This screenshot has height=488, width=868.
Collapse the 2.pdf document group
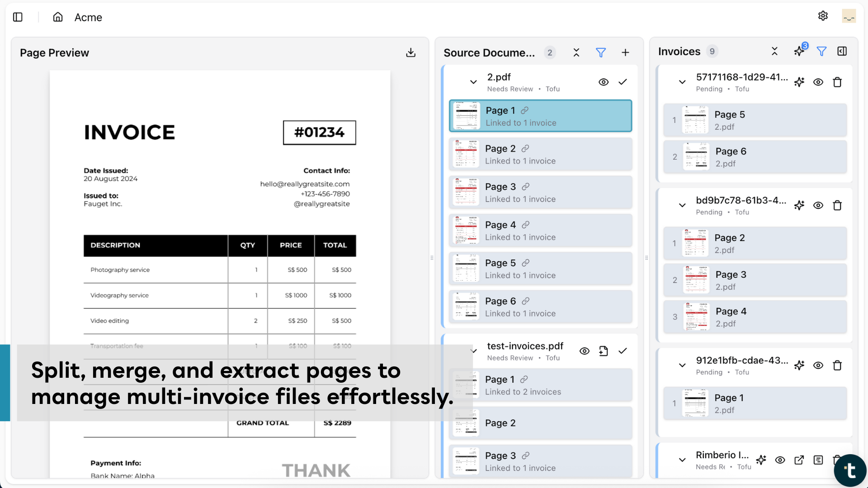click(x=473, y=82)
